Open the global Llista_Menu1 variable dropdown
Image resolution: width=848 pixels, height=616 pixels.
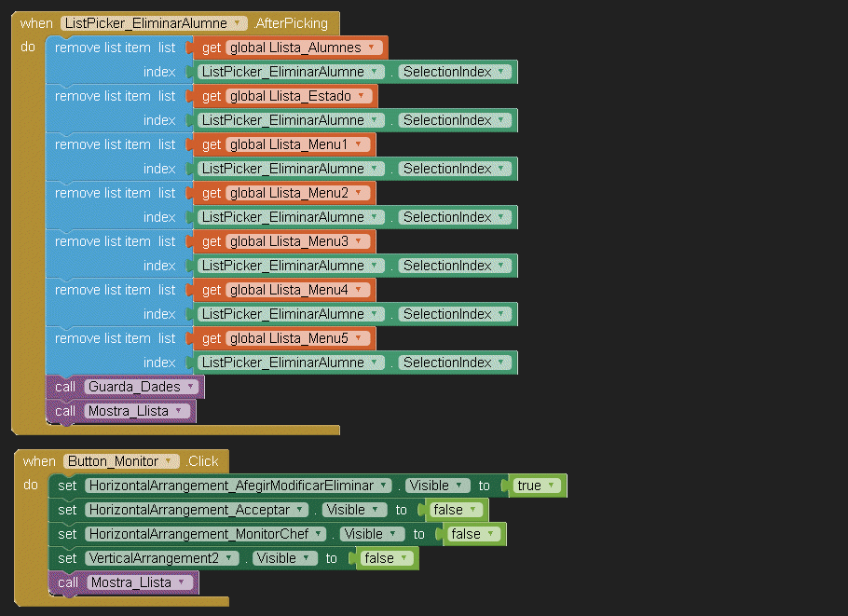pos(359,144)
